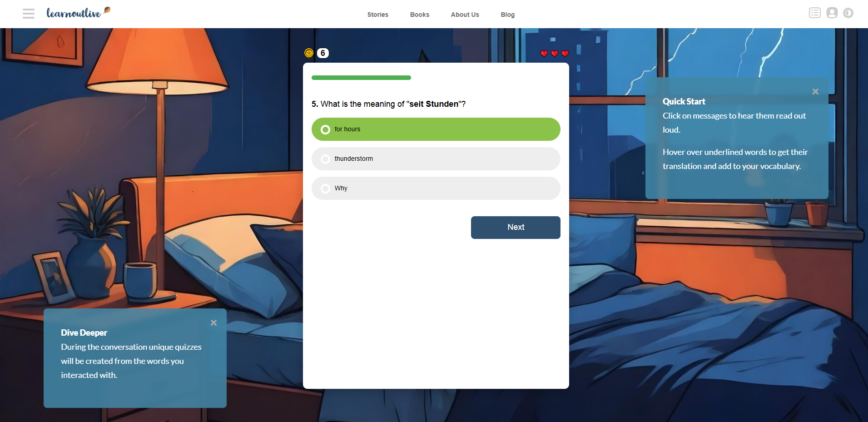Select the "for hours" answer option

pos(436,129)
